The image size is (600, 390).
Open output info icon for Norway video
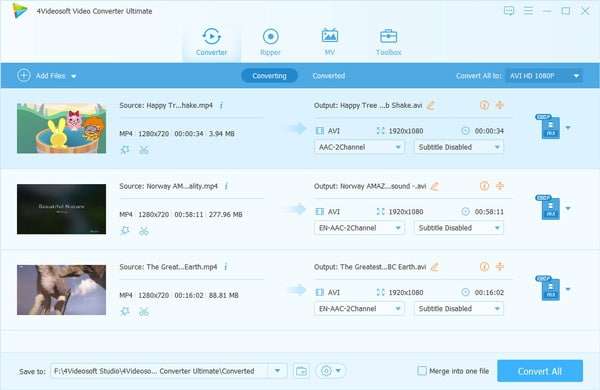click(484, 186)
